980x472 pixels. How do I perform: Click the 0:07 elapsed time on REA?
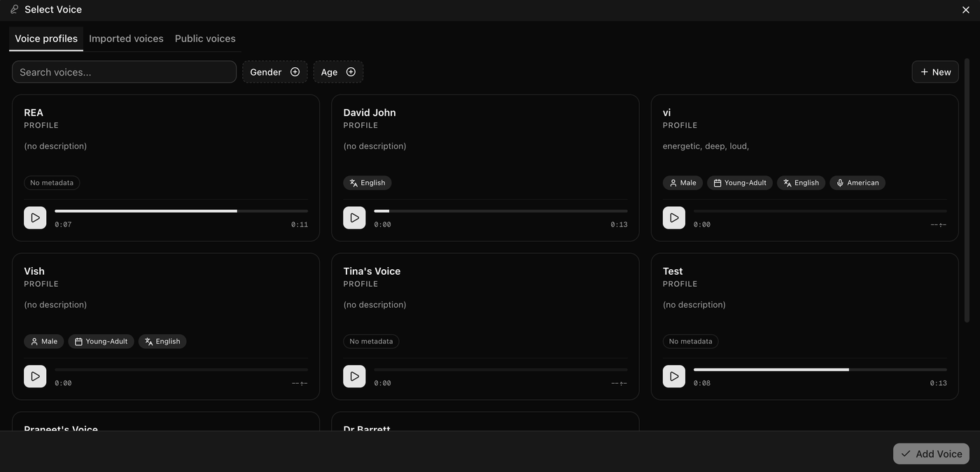(63, 224)
